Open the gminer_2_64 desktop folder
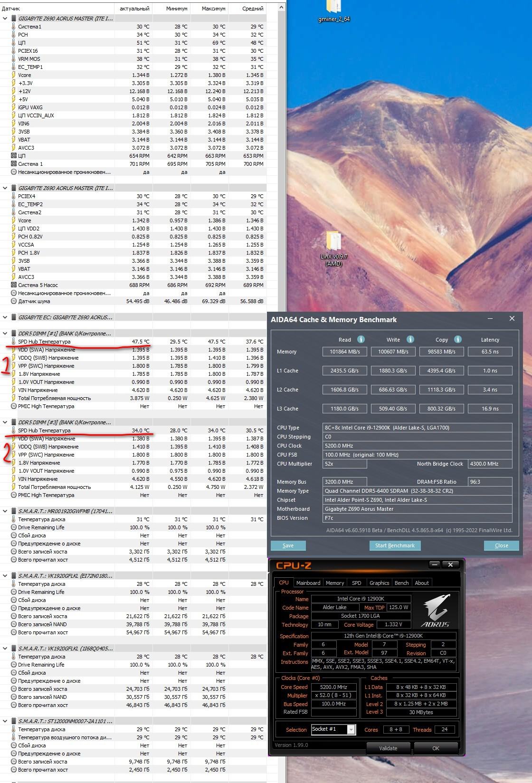Viewport: 532px width, 783px height. point(334,10)
